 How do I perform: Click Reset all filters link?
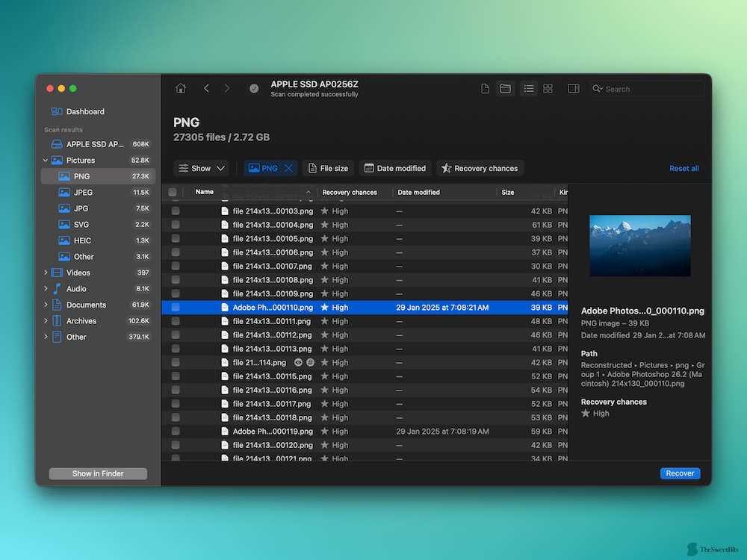click(684, 169)
